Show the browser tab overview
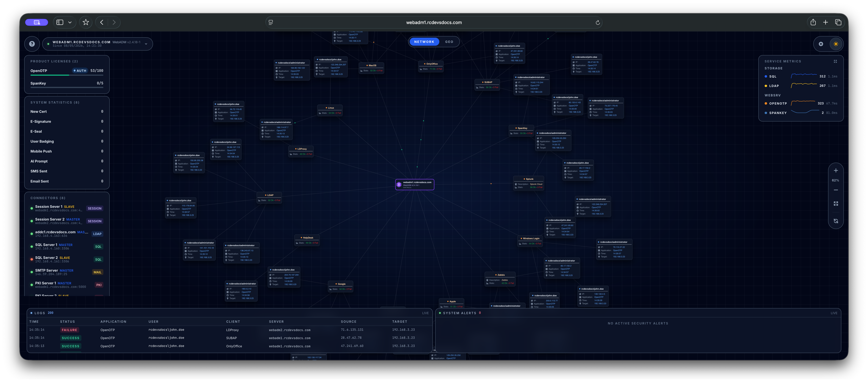 point(838,22)
